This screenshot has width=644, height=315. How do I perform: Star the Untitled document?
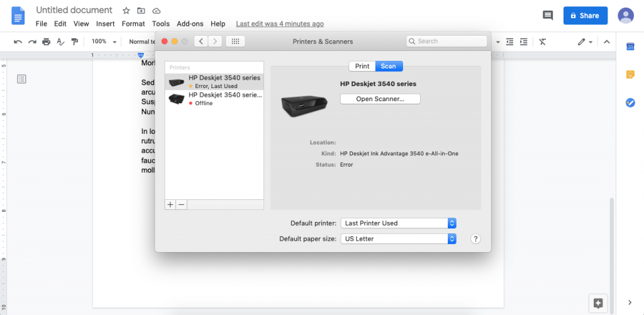(126, 11)
